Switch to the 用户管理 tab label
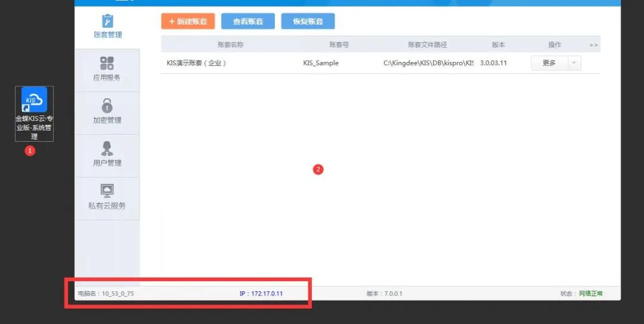 (x=107, y=163)
